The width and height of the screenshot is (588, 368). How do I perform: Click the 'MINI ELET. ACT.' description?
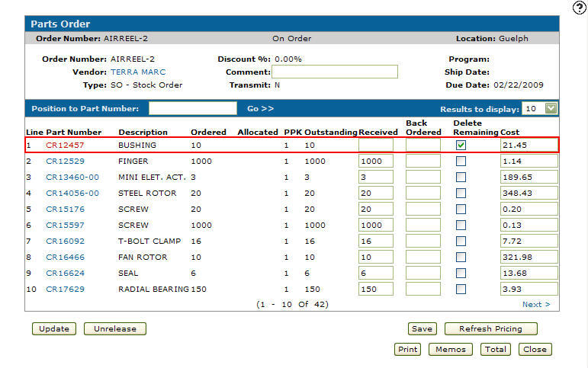point(152,177)
